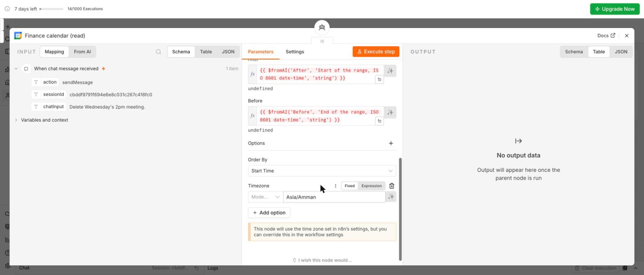The width and height of the screenshot is (644, 275).
Task: Click the panel drag handle below robot icon
Action: pos(322,41)
